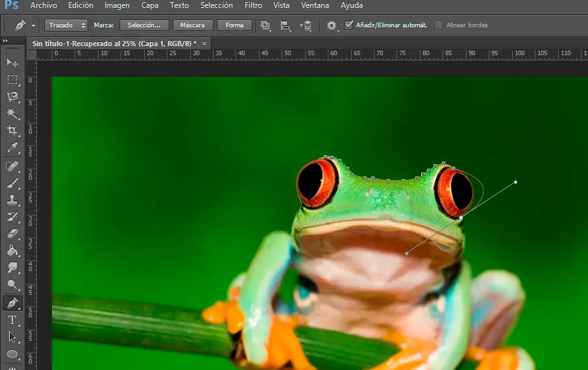Expand the gear geometry options menu

click(332, 25)
